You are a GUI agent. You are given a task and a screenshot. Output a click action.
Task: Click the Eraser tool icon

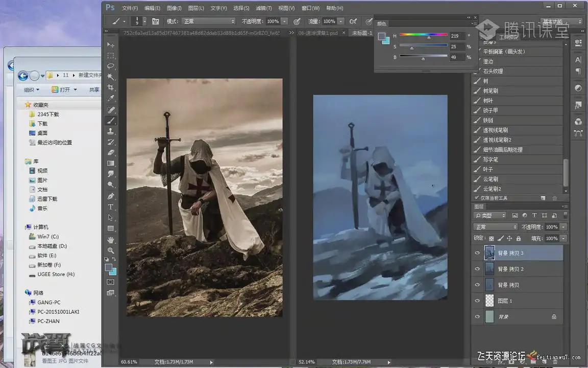point(110,152)
